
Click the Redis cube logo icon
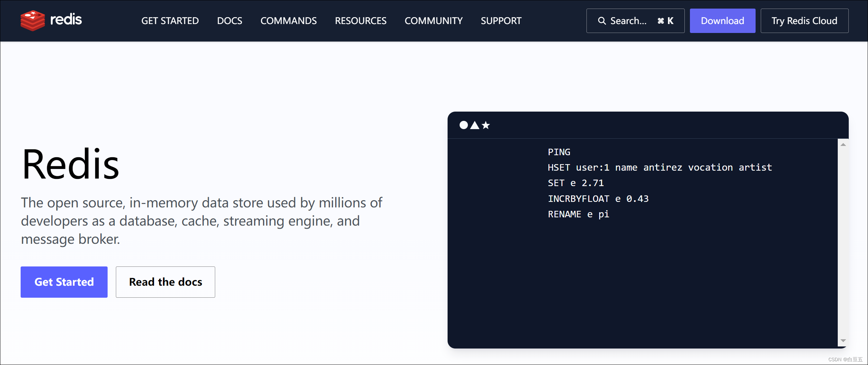33,21
